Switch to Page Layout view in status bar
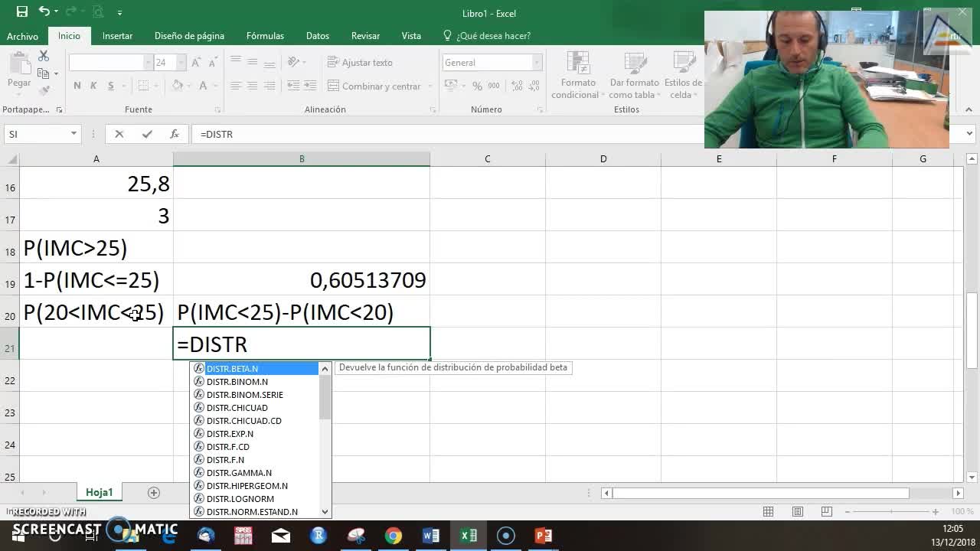The width and height of the screenshot is (980, 551). click(x=797, y=511)
